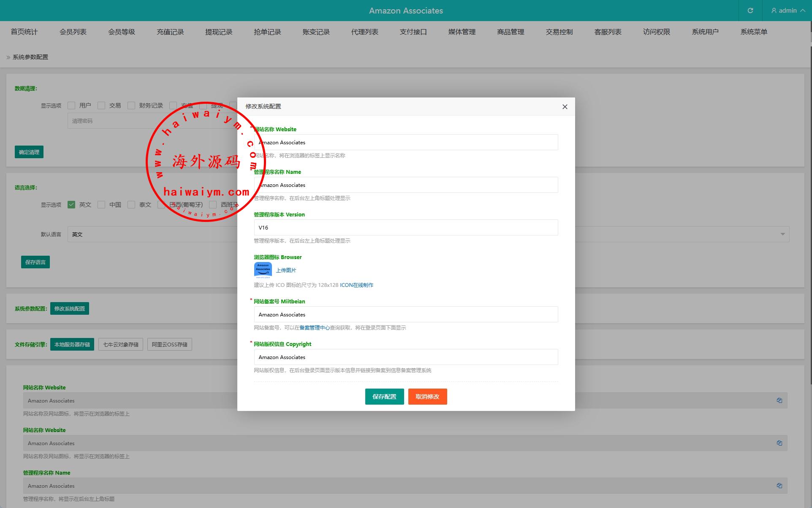
Task: Tick the 财务记录 cleanup checkbox
Action: click(x=131, y=105)
